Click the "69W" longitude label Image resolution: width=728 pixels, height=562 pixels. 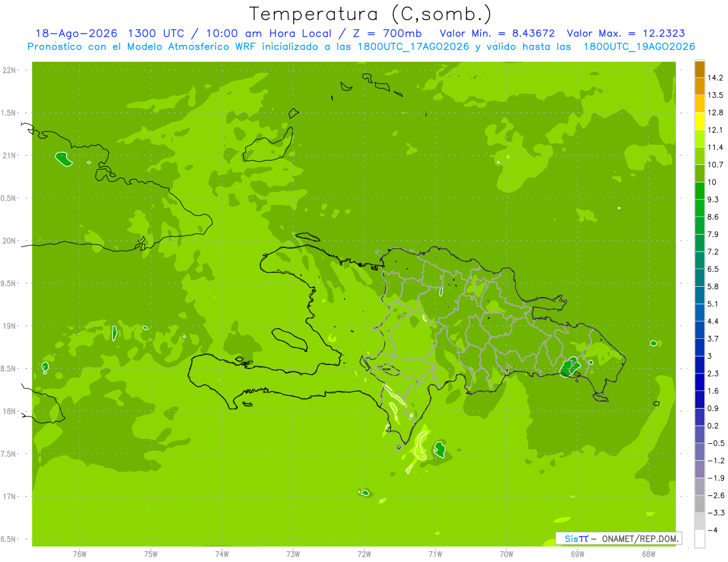point(578,554)
